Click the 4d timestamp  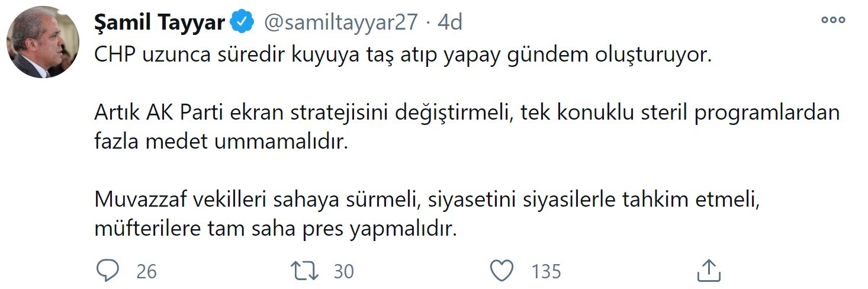[x=449, y=23]
